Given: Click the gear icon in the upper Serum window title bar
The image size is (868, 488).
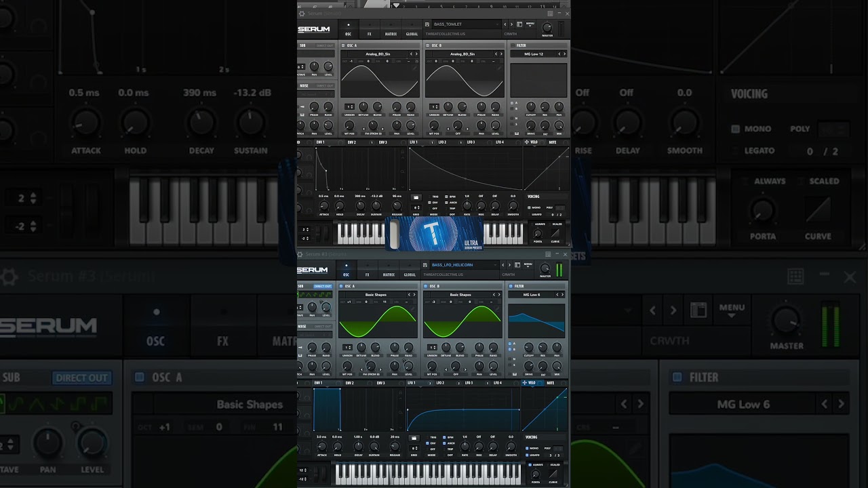Looking at the screenshot, I should click(302, 14).
